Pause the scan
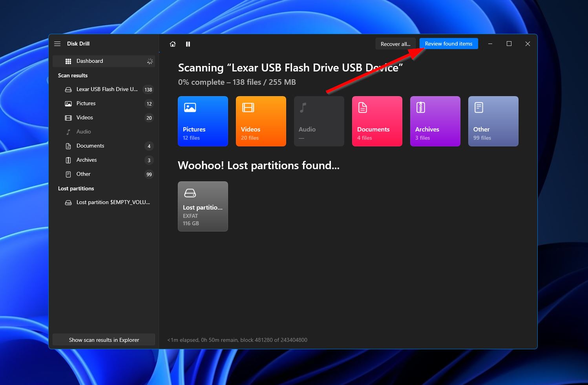The height and width of the screenshot is (385, 588). point(188,44)
